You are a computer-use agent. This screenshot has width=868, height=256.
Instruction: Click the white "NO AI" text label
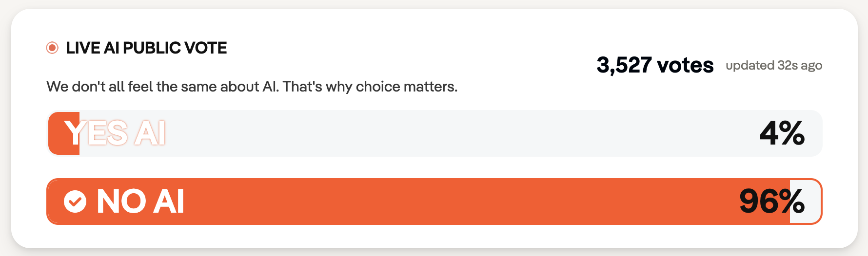pos(140,201)
